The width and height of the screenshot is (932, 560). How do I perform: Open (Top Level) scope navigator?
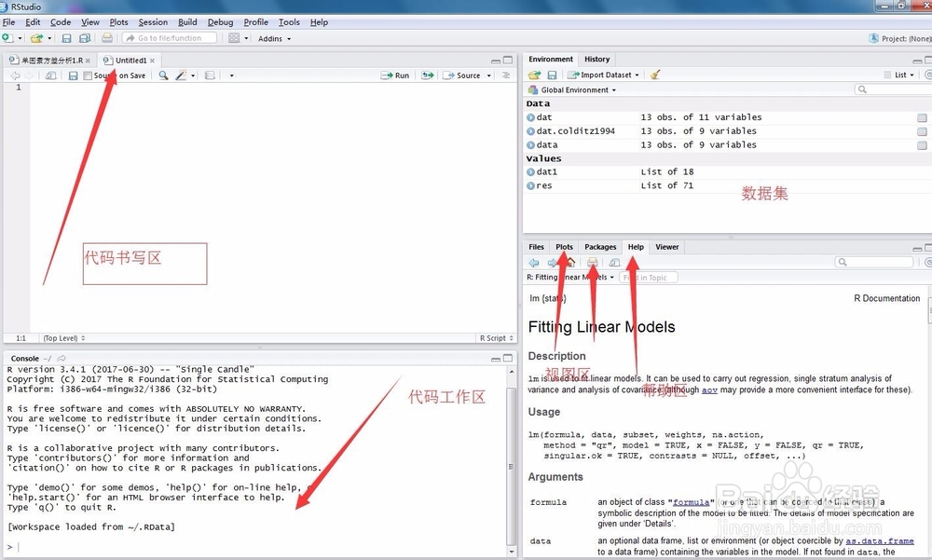click(64, 338)
